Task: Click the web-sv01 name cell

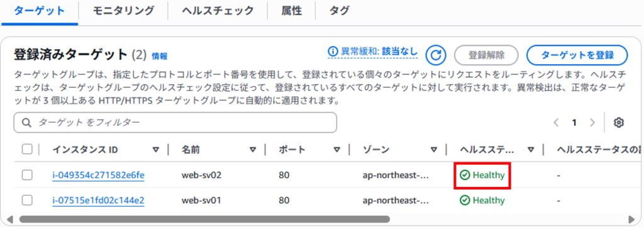Action: point(201,200)
